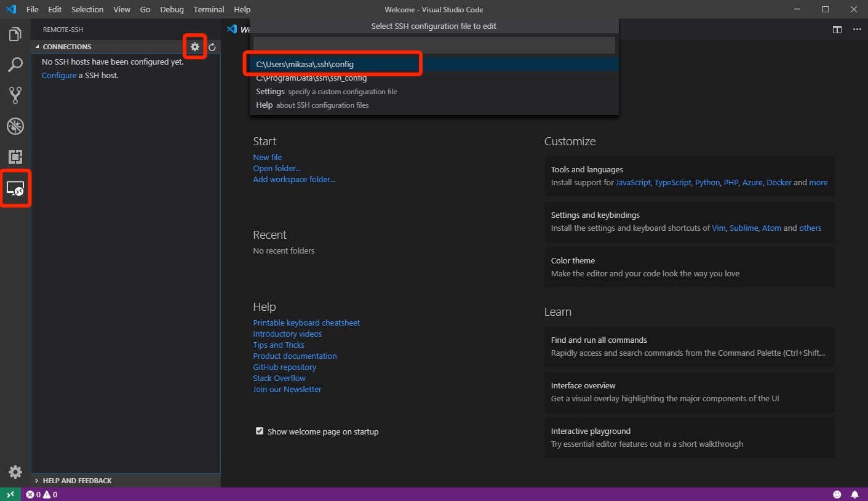Open the Color theme card

click(690, 267)
